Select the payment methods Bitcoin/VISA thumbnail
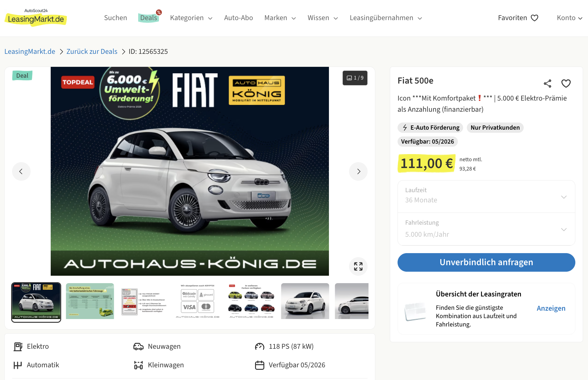Viewport: 588px width, 380px height. (198, 301)
